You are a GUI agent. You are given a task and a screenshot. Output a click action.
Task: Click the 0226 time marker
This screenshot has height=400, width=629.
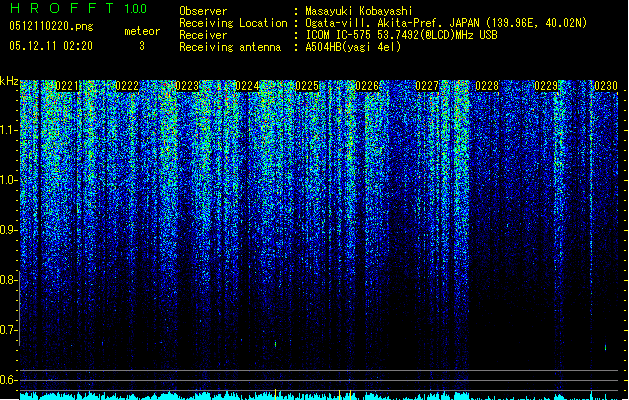(x=367, y=86)
